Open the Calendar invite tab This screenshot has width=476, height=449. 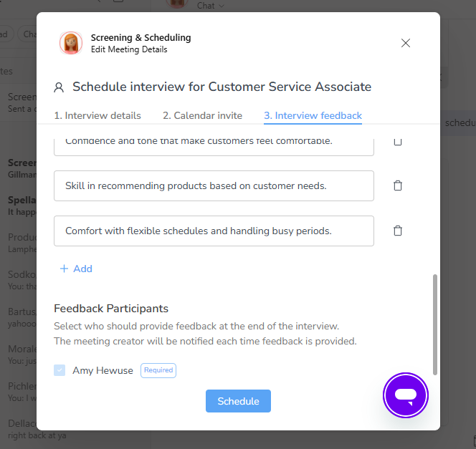pos(202,115)
